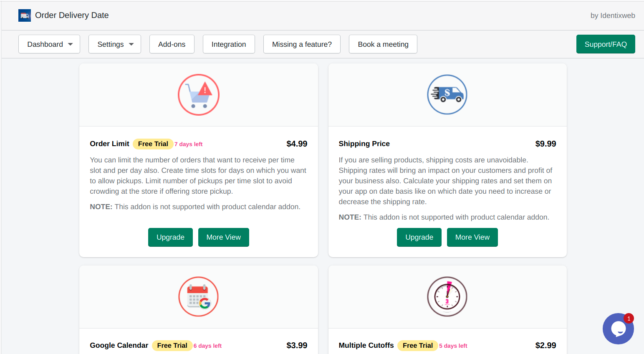Click the '6 days left' label
The height and width of the screenshot is (354, 644).
tap(207, 346)
